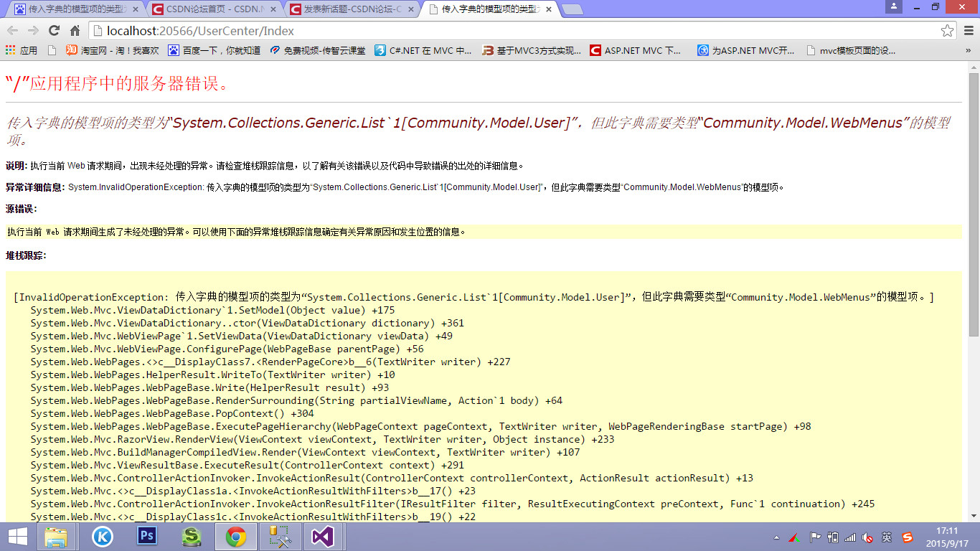This screenshot has width=980, height=551.
Task: Bookmark this page with the star icon
Action: click(948, 31)
